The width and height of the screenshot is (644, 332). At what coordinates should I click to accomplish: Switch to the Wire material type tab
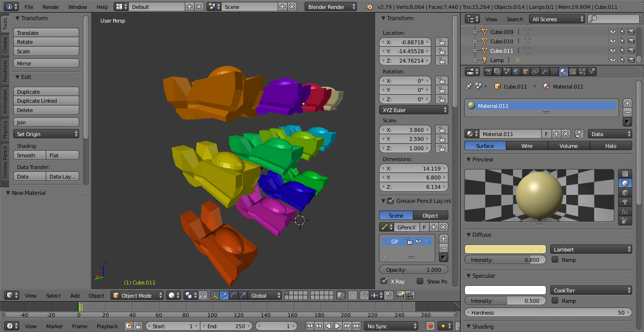pyautogui.click(x=527, y=146)
